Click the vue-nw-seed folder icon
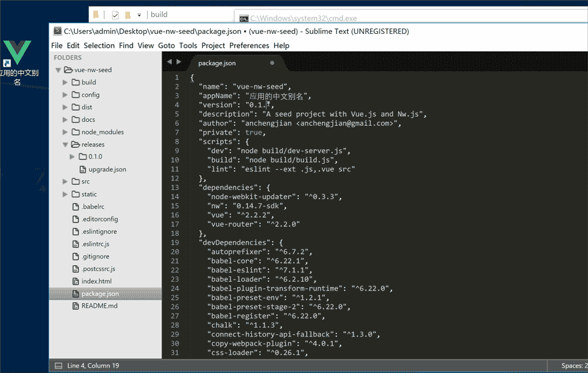The width and height of the screenshot is (588, 373). click(x=68, y=70)
